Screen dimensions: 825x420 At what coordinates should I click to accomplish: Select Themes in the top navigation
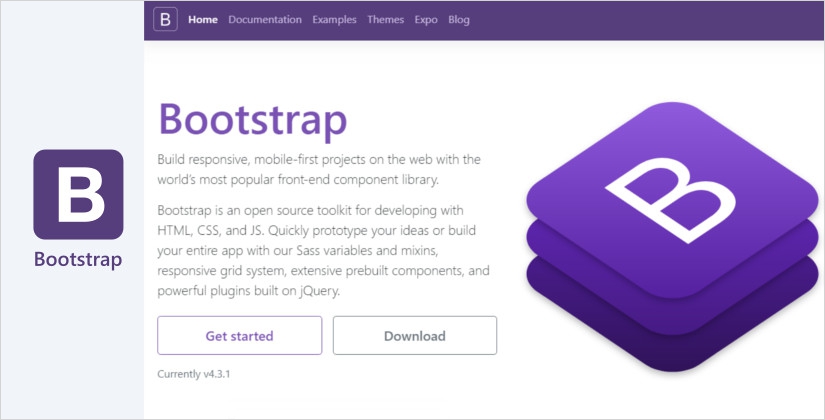[x=386, y=20]
